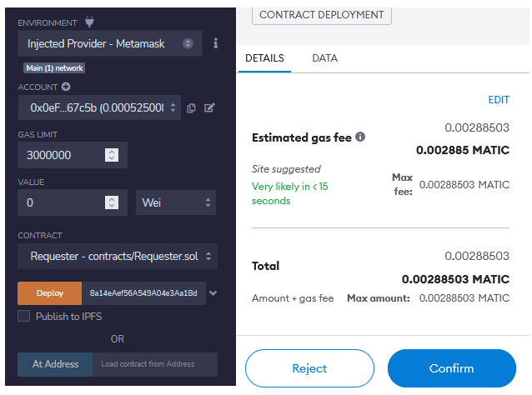Screen dimensions: 532x395
Task: Select the 0.002885 MATIC gas fee text
Action: click(x=463, y=150)
